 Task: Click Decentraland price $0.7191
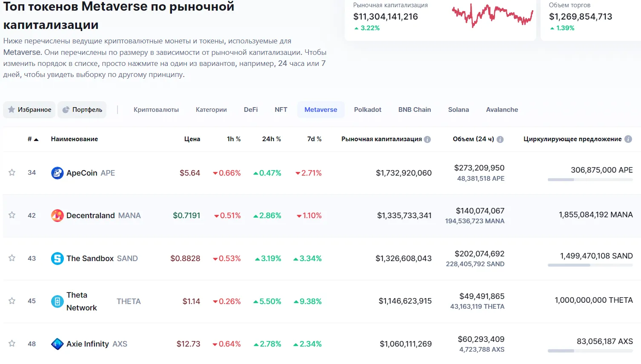[186, 216]
